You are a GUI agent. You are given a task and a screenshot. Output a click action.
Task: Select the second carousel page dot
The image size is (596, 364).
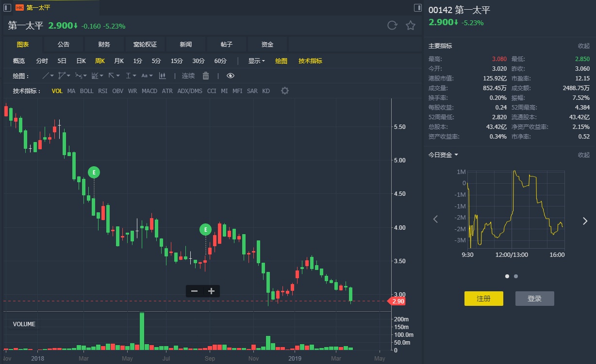tap(516, 276)
